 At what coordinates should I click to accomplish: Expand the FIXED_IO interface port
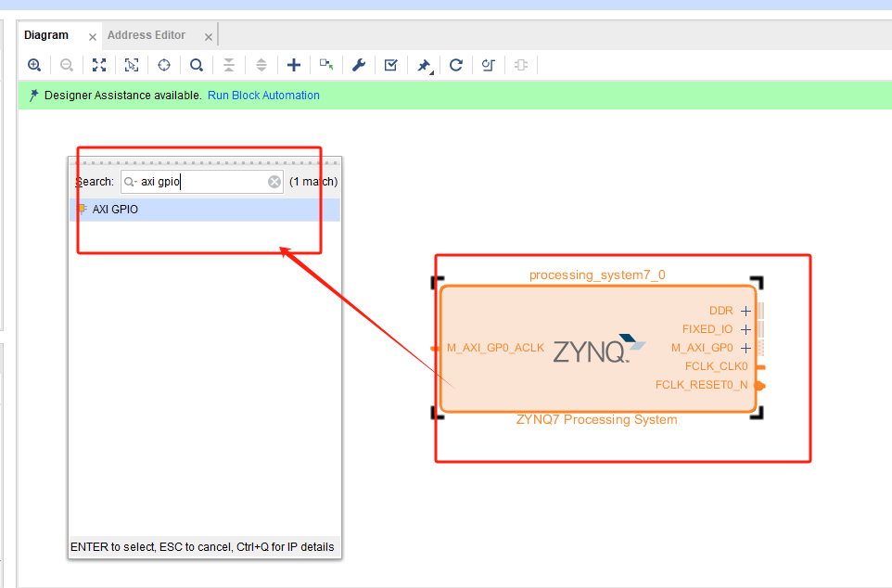(745, 329)
